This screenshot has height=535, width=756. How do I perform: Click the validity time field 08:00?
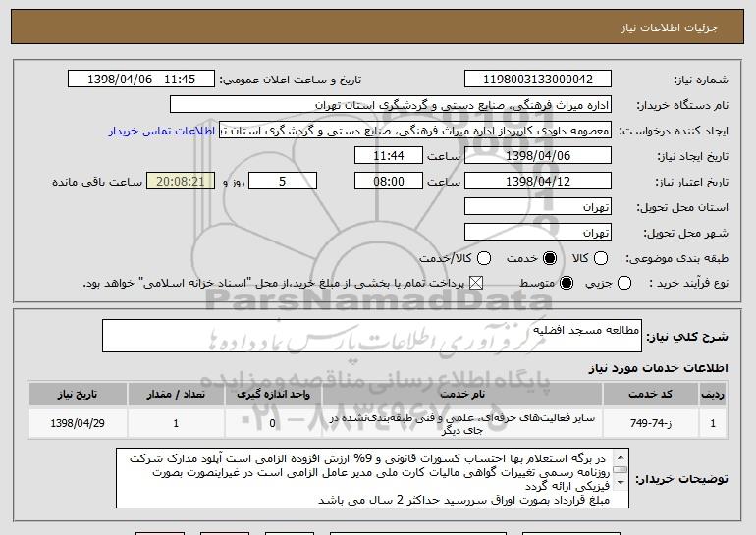(x=389, y=182)
